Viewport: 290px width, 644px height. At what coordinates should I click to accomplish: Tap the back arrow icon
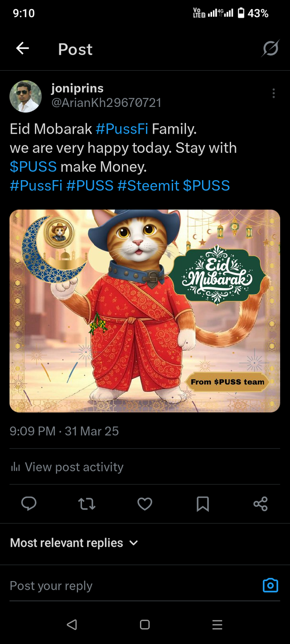tap(23, 48)
